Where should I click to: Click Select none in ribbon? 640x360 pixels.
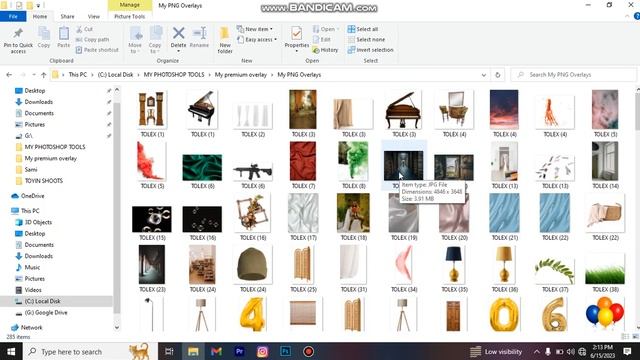366,40
